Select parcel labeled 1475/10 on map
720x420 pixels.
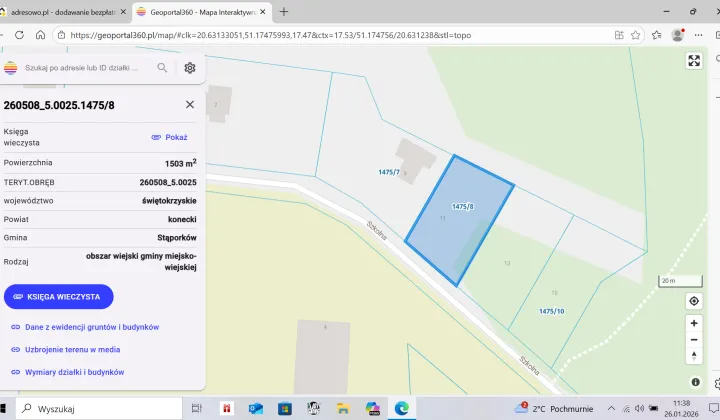551,311
